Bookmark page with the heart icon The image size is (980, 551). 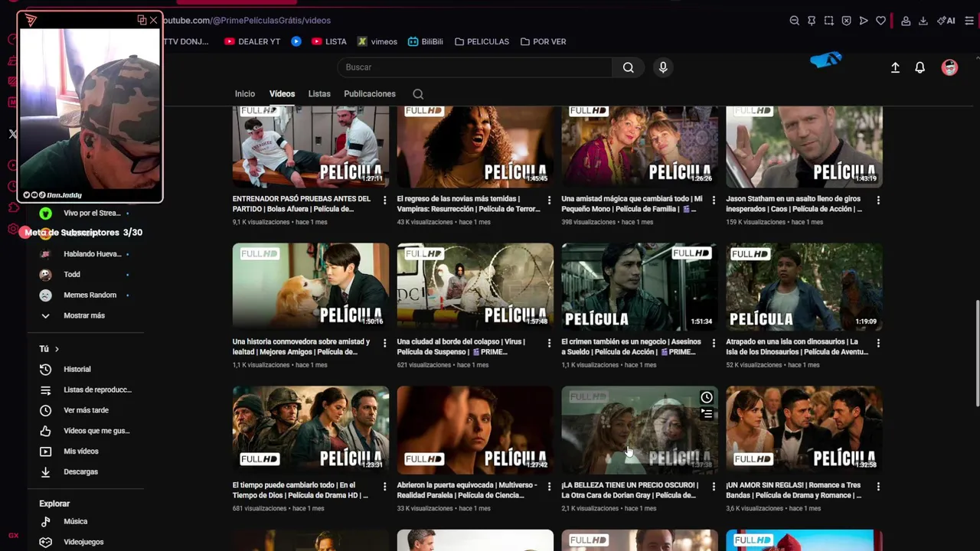tap(880, 21)
